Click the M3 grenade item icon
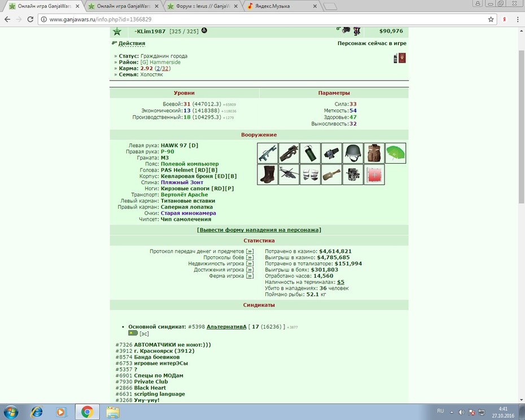The image size is (525, 420). (x=310, y=153)
